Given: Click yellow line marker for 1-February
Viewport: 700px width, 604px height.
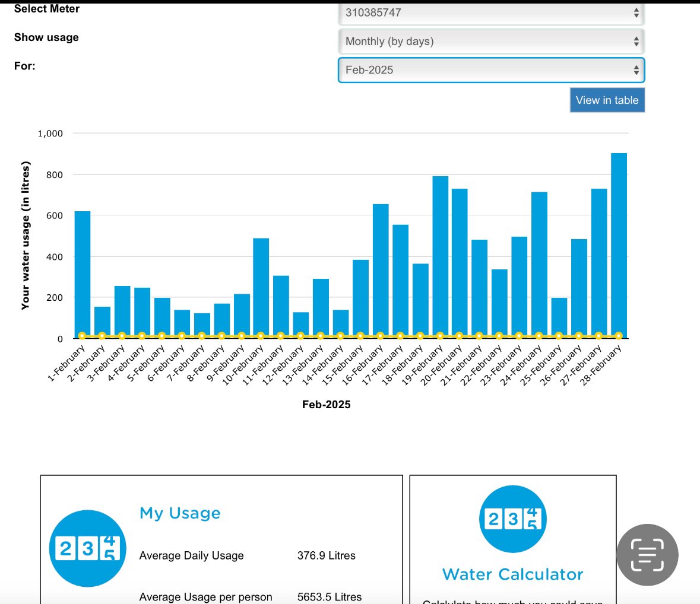Looking at the screenshot, I should coord(82,336).
